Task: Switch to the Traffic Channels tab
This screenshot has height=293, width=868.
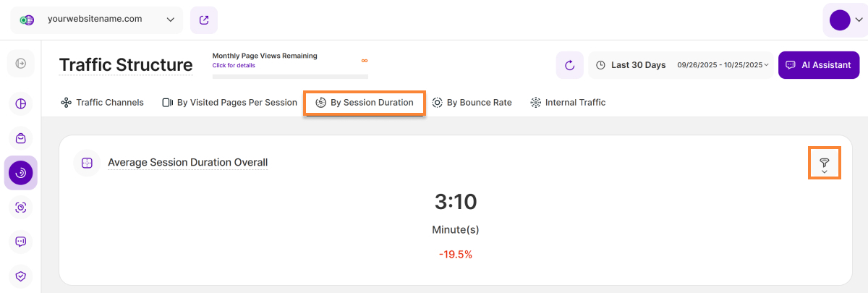Action: (x=103, y=103)
